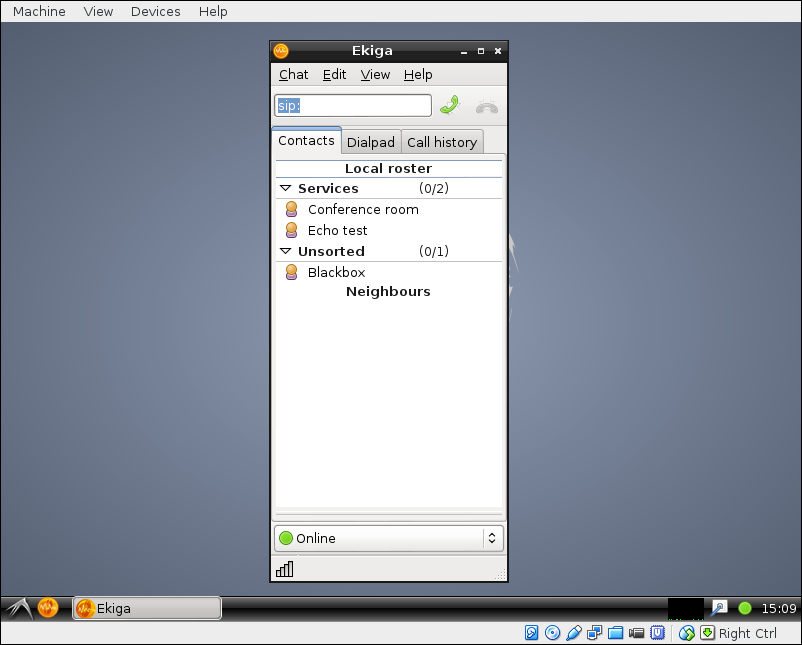Switch to the Dialpad tab
This screenshot has width=802, height=645.
pos(371,142)
